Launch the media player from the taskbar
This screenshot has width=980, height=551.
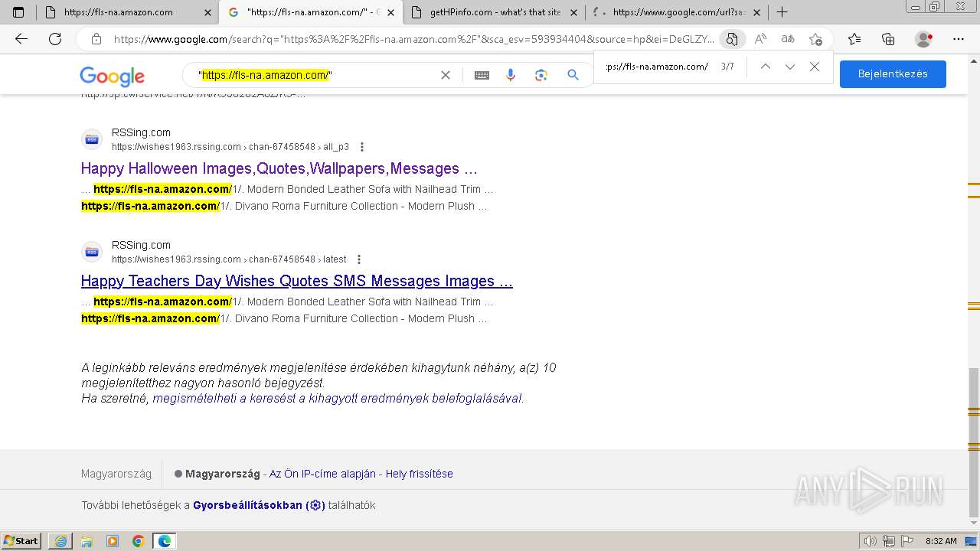point(113,541)
